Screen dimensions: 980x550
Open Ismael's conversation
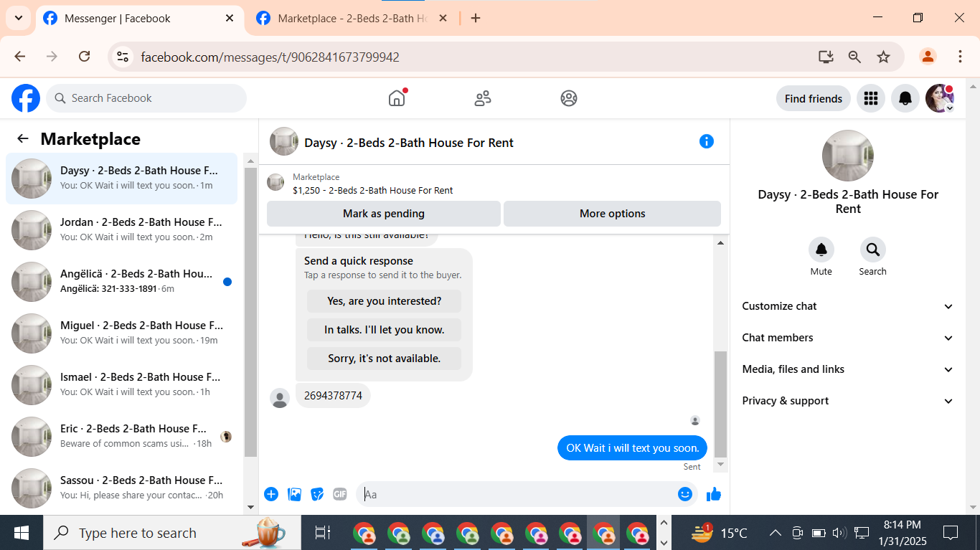122,385
